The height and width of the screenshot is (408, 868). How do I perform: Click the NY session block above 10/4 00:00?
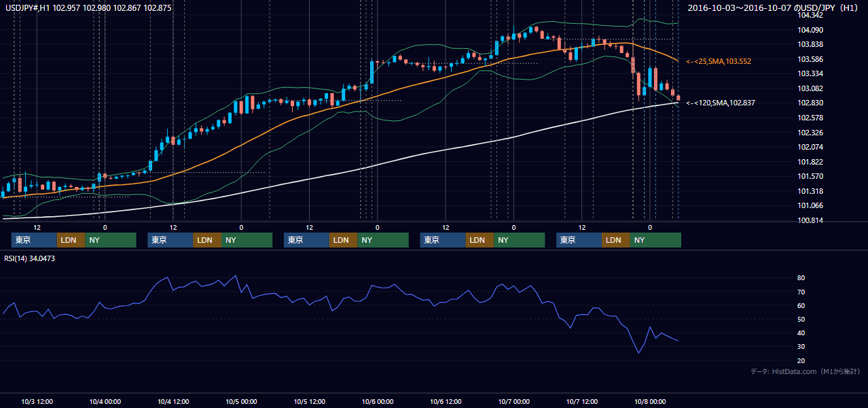coord(111,240)
